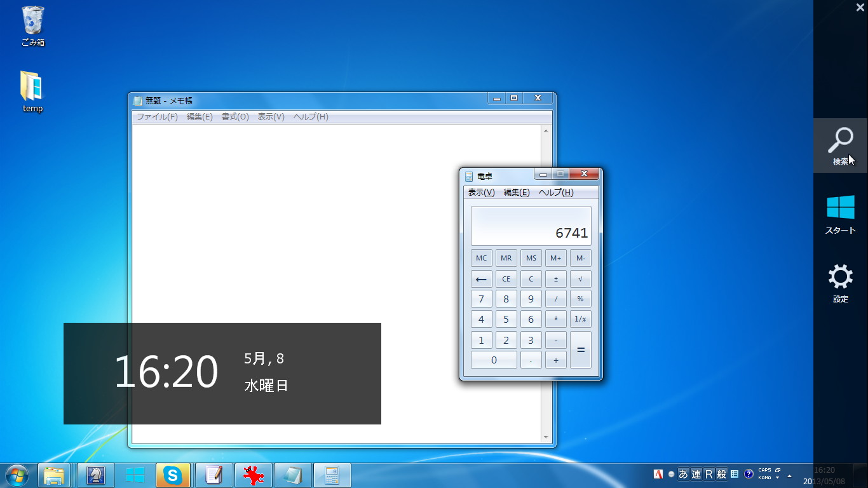
Task: Hit the multiply * button
Action: [556, 320]
